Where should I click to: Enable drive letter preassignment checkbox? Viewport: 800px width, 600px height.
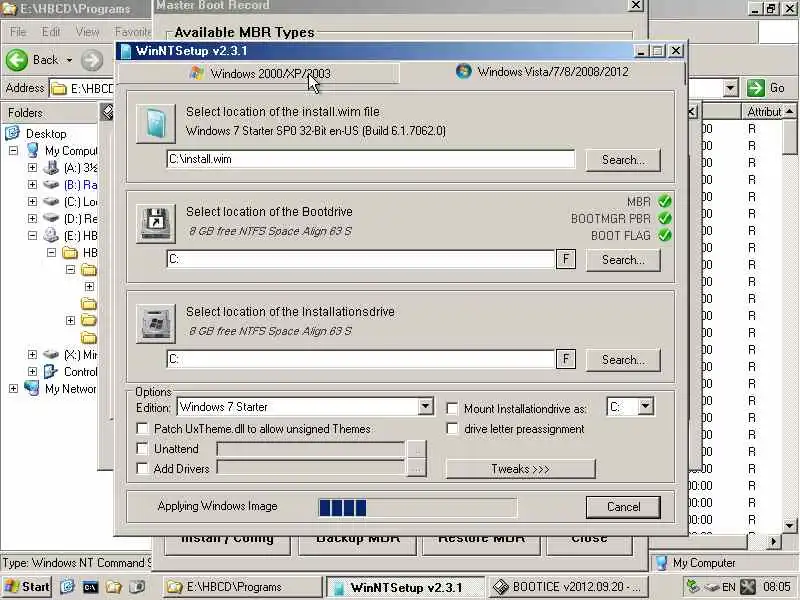point(452,429)
